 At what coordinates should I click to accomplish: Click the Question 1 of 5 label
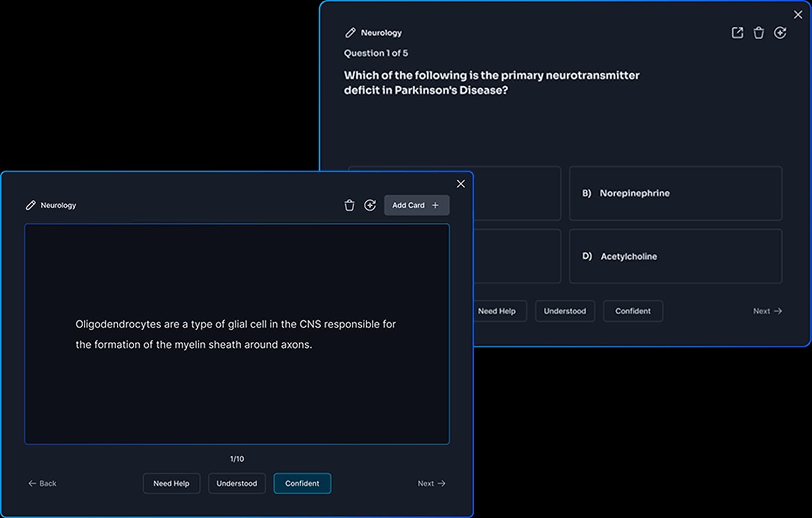(x=376, y=53)
